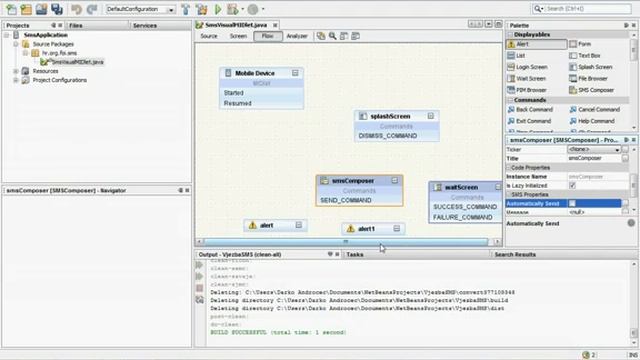The height and width of the screenshot is (360, 640).
Task: Switch to the Source view
Action: pyautogui.click(x=209, y=36)
